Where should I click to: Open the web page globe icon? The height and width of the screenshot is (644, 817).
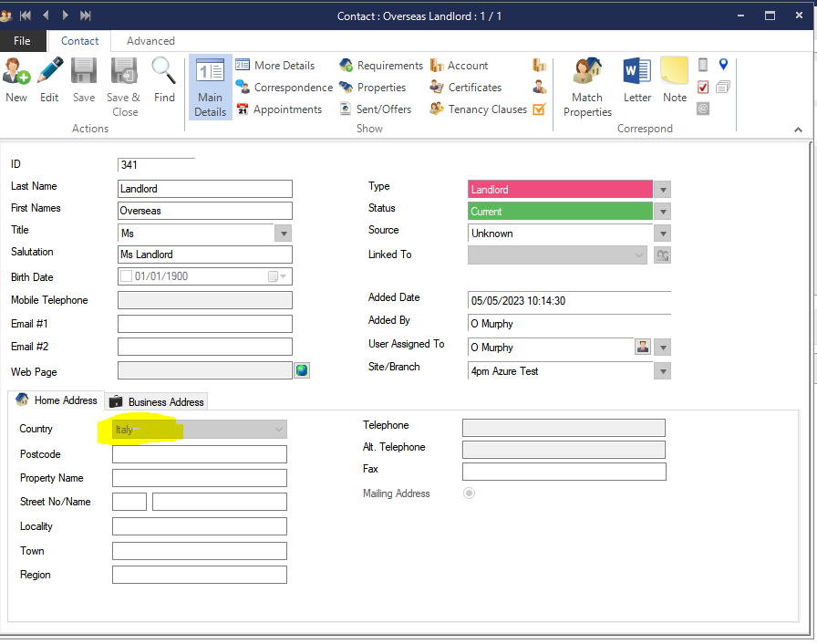click(x=302, y=370)
